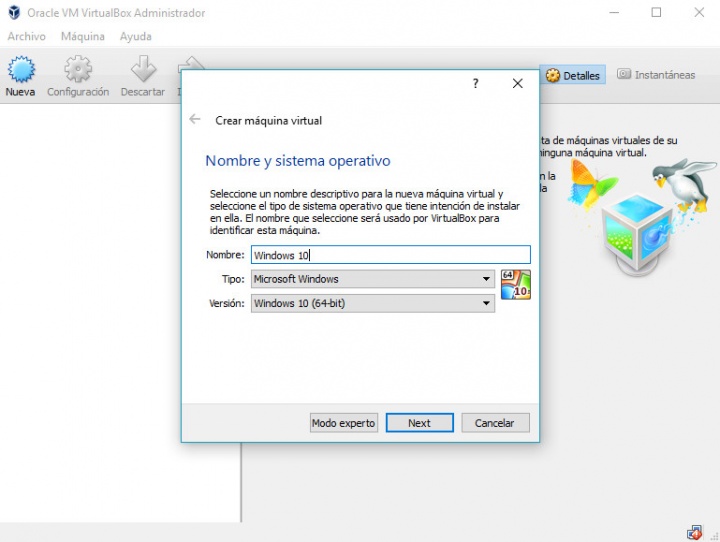Open the Ayuda menu
This screenshot has height=542, width=720.
pyautogui.click(x=135, y=36)
